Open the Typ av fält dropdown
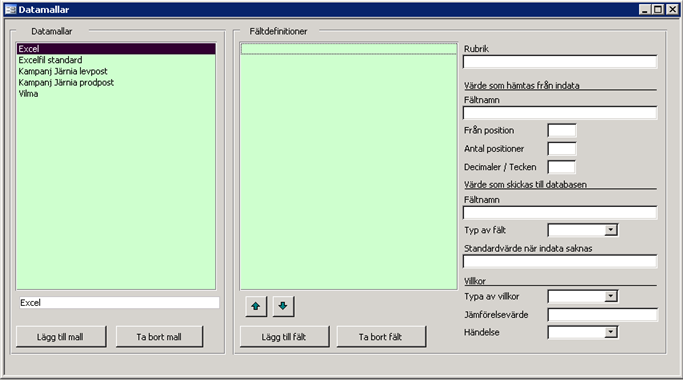This screenshot has width=683, height=380. 611,230
